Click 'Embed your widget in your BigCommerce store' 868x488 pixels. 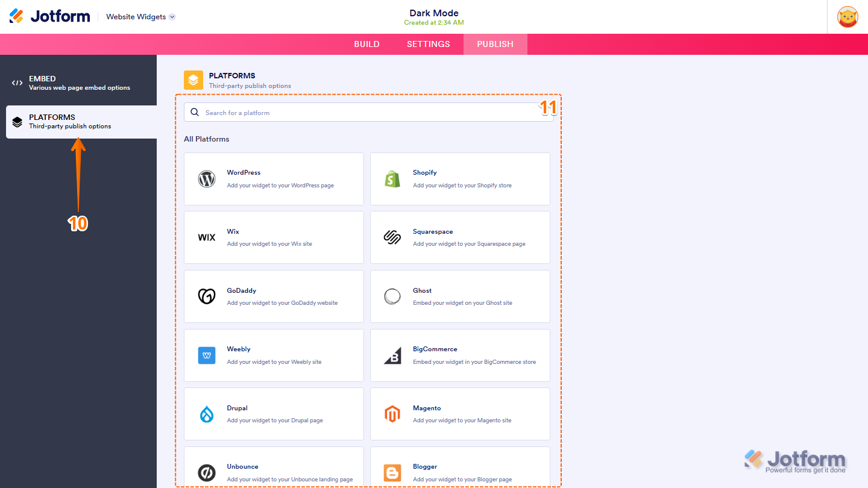(x=474, y=362)
